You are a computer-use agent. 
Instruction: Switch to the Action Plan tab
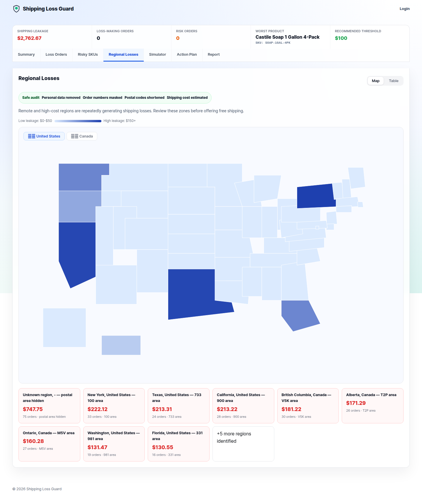pyautogui.click(x=187, y=55)
